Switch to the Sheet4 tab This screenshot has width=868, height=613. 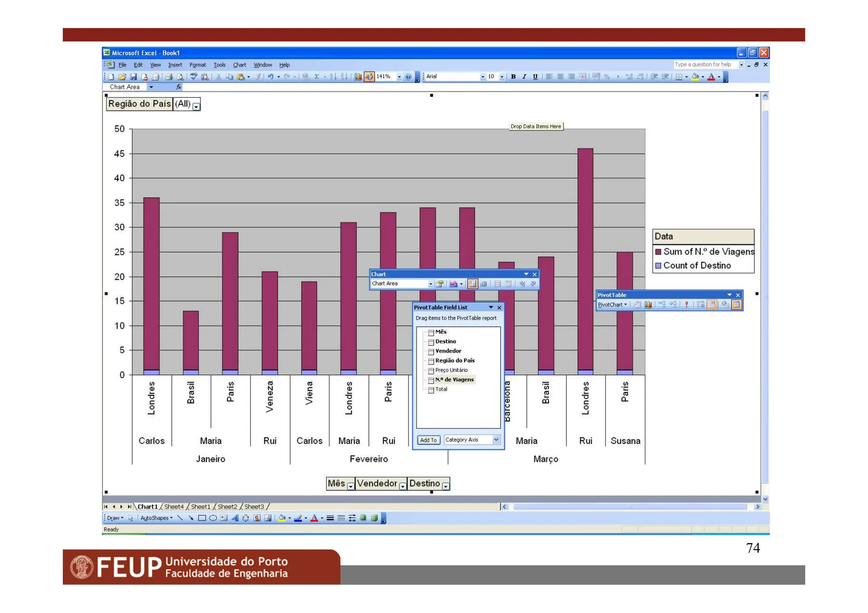tap(174, 507)
